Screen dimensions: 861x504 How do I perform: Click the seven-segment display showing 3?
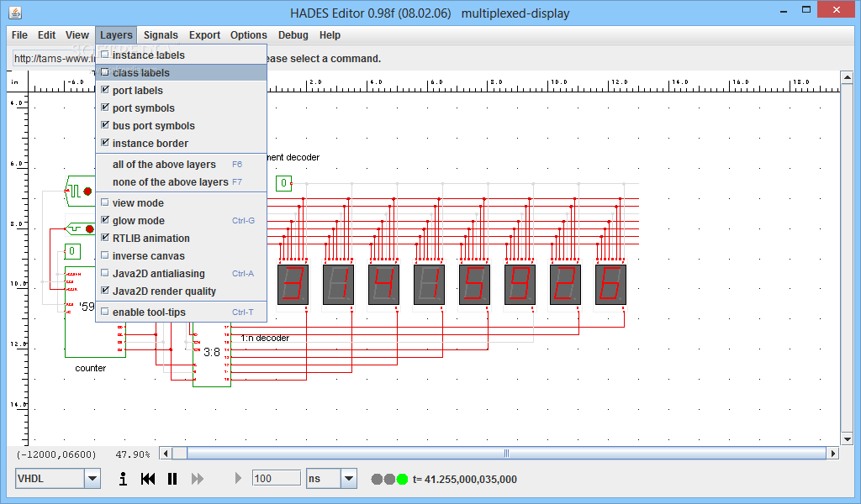pyautogui.click(x=293, y=285)
